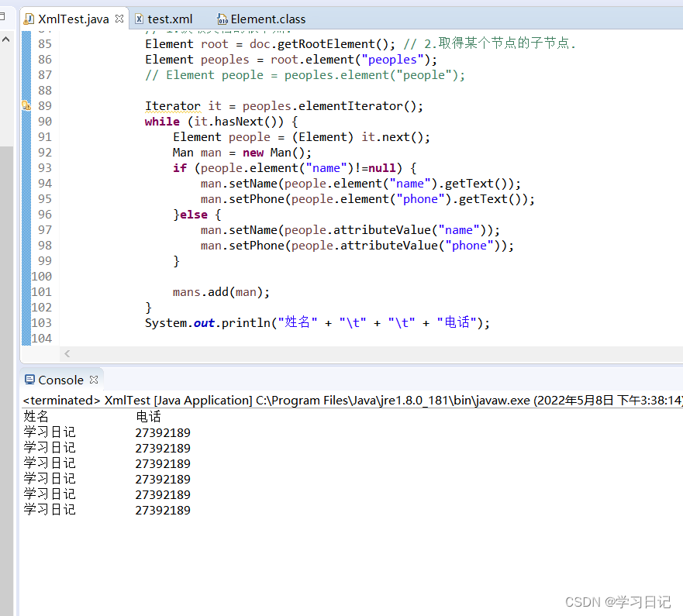This screenshot has width=683, height=616.
Task: Click 'null' keyword on line 93
Action: click(382, 168)
